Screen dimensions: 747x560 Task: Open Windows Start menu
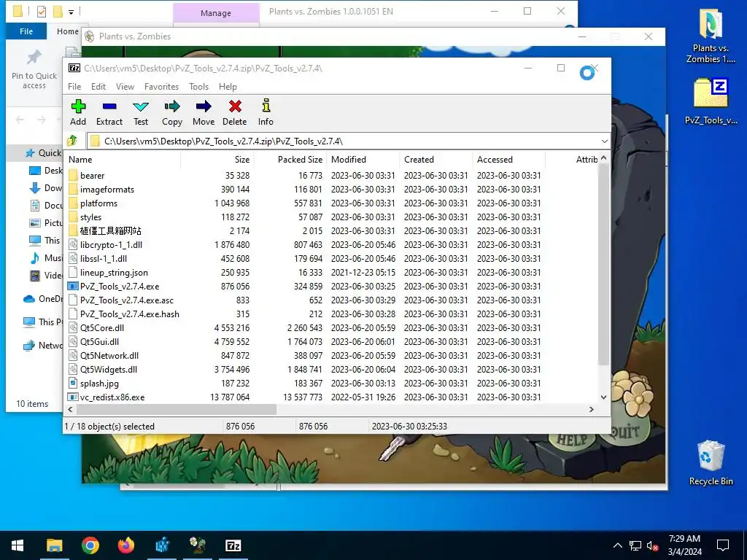coord(18,545)
